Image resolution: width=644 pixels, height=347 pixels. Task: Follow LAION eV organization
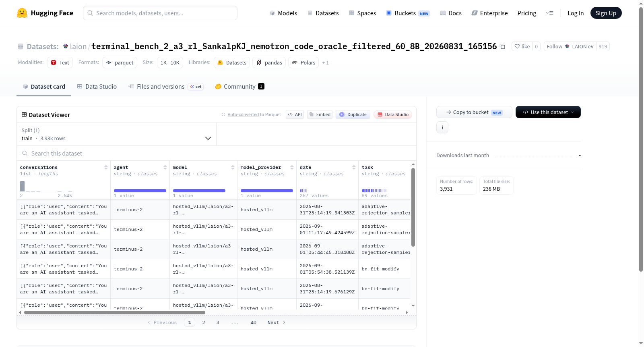570,46
